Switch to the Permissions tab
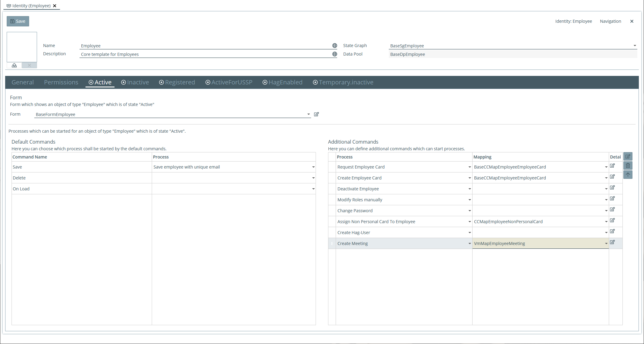The height and width of the screenshot is (344, 644). coord(61,82)
